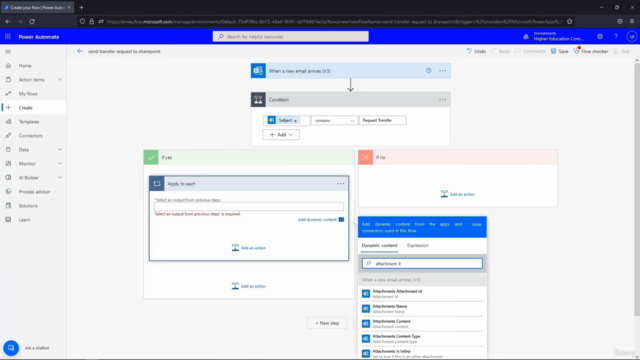Screen dimensions: 640x360
Task: Select Create in the sidebar
Action: click(x=25, y=108)
